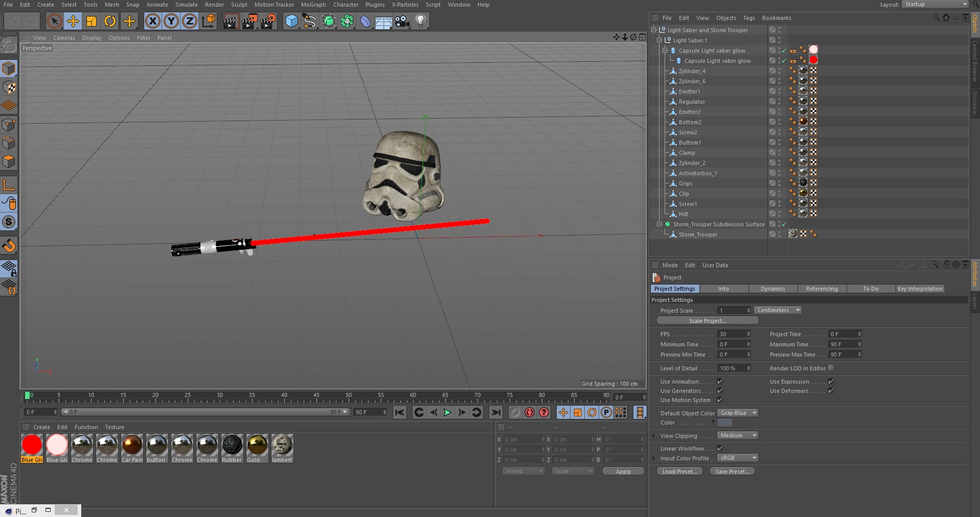The width and height of the screenshot is (980, 517).
Task: Click the default object Color swatch
Action: [x=724, y=422]
